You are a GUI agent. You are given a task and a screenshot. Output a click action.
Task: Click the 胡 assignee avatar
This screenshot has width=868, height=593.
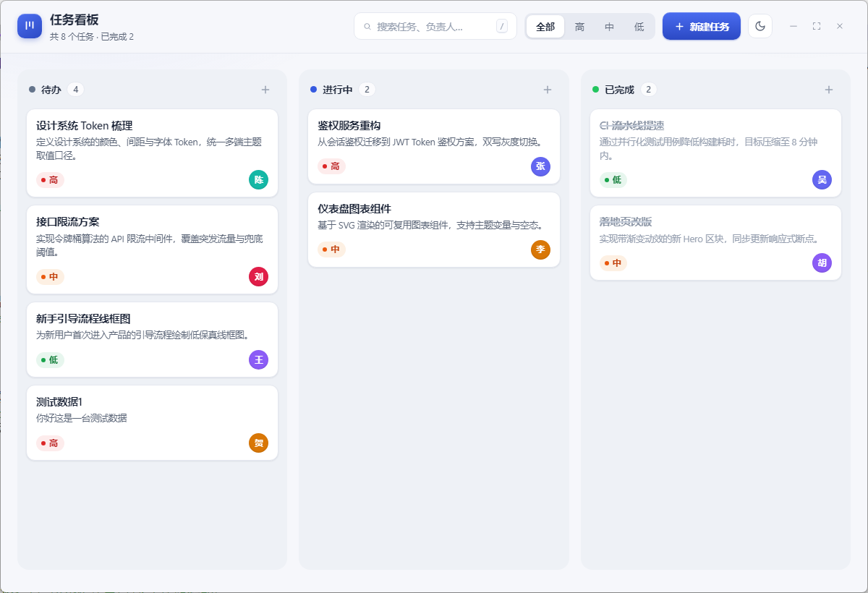822,263
